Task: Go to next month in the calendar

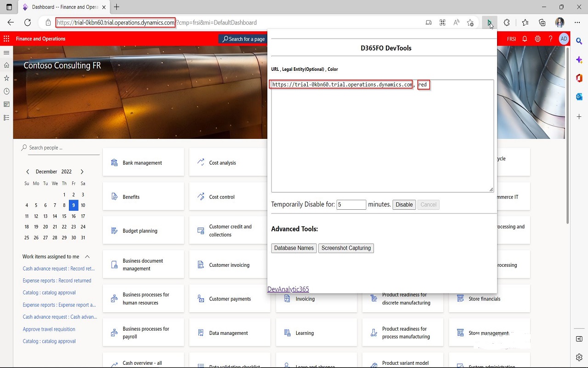Action: [x=82, y=172]
